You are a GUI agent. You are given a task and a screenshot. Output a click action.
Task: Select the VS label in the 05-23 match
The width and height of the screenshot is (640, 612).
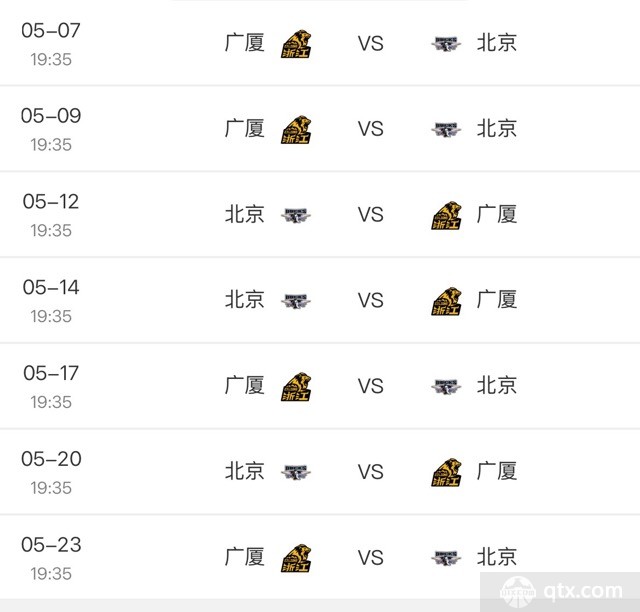click(371, 557)
